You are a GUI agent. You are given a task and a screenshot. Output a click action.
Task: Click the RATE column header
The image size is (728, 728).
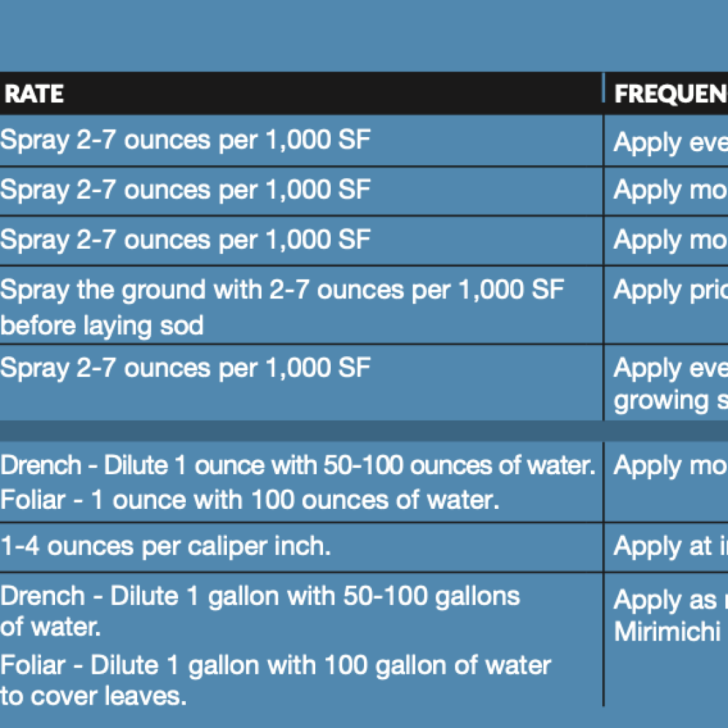(34, 94)
